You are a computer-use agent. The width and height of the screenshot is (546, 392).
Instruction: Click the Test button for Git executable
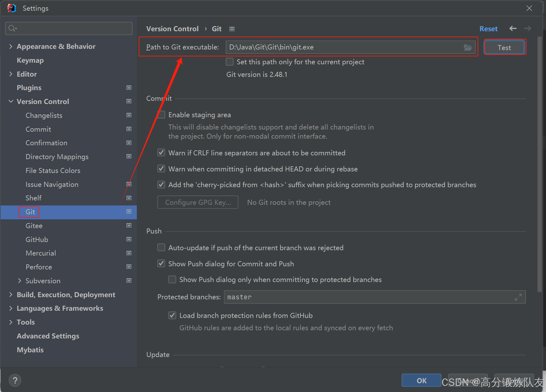(x=504, y=48)
